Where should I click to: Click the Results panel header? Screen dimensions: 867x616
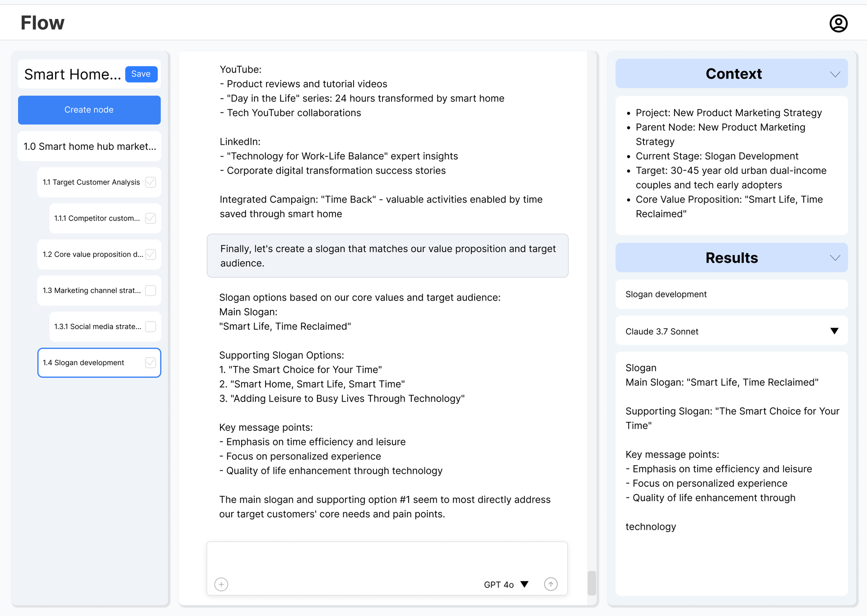[x=732, y=258]
